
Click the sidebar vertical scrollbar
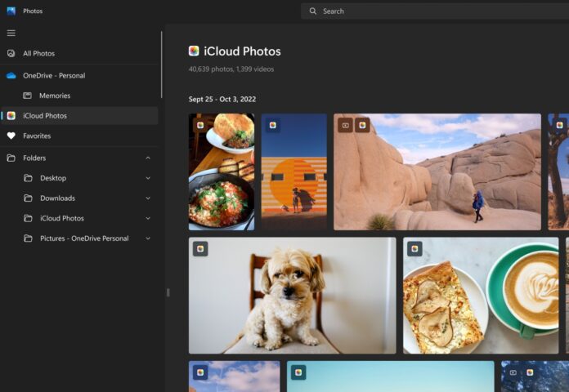tap(162, 65)
